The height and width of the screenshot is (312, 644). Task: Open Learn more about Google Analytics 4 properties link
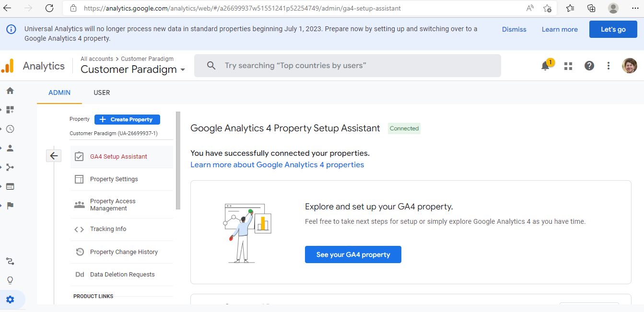pos(277,165)
